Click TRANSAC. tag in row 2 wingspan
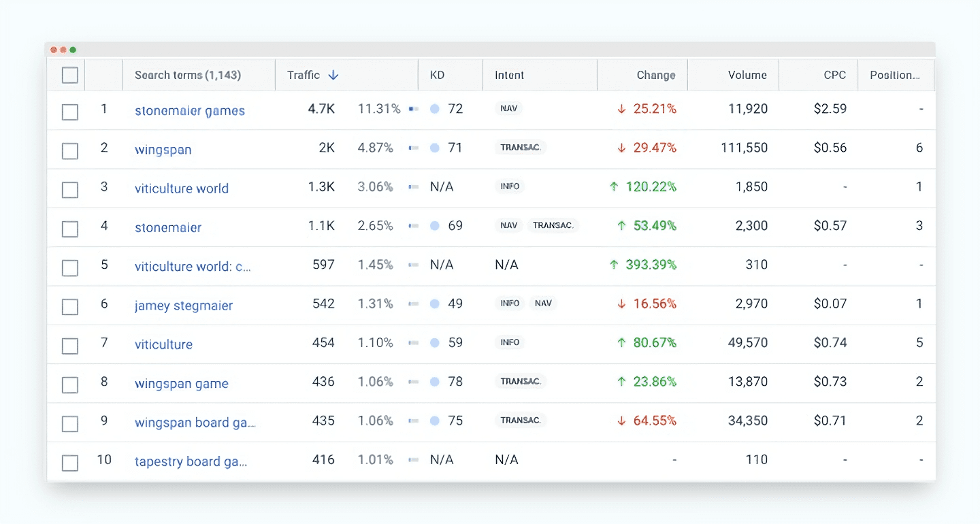Screen dimensions: 980x524 pos(521,147)
